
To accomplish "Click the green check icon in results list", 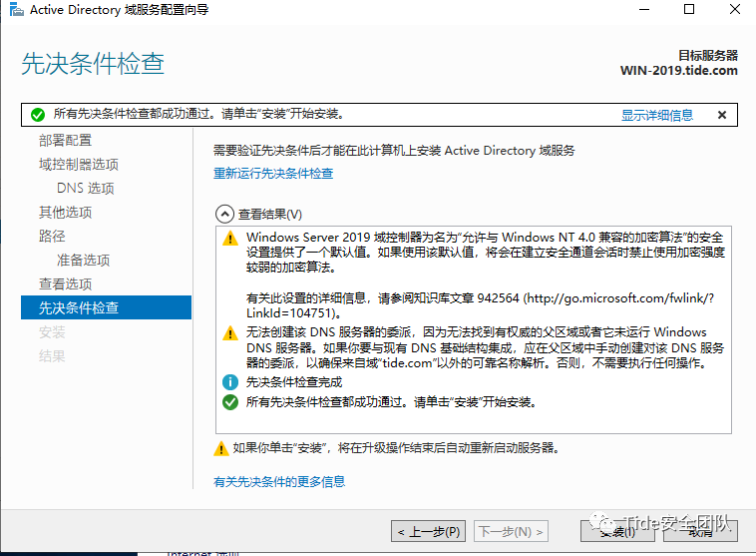I will (230, 402).
